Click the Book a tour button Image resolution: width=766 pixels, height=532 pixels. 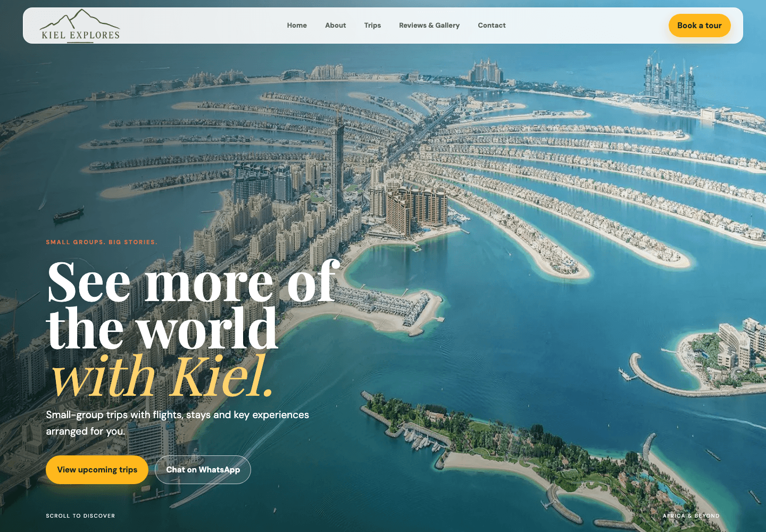pos(700,26)
